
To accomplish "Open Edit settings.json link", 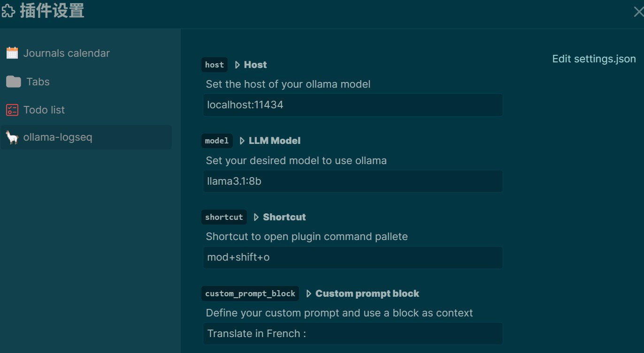I will click(x=594, y=59).
